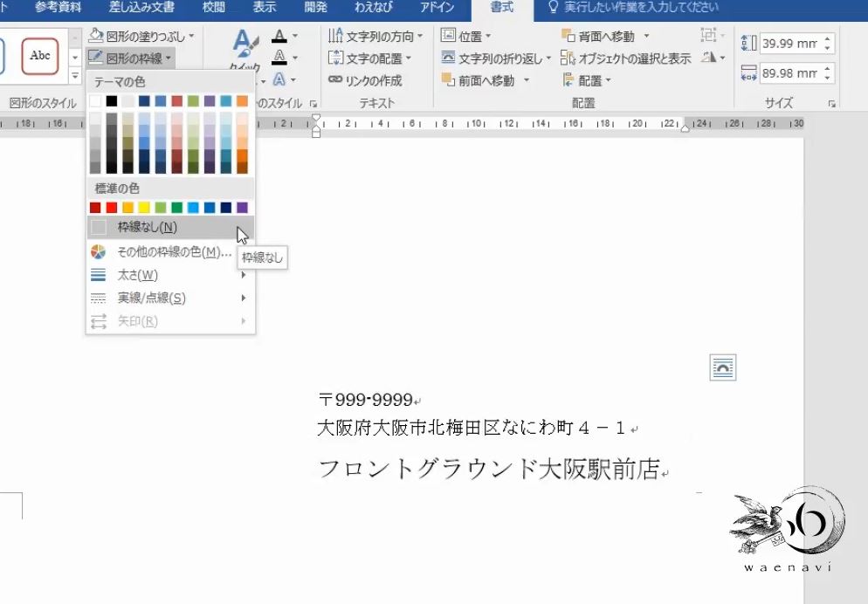Click the address line 大阪府大阪市北梅田区
Screen dimensions: 868x604
coord(409,428)
